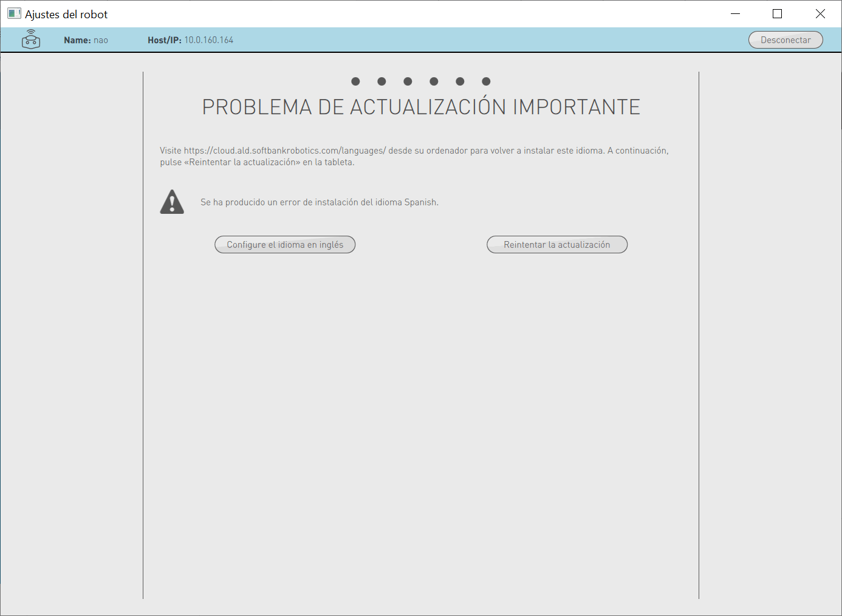Image resolution: width=842 pixels, height=616 pixels.
Task: Select the sixth (last) progress dot
Action: 486,81
